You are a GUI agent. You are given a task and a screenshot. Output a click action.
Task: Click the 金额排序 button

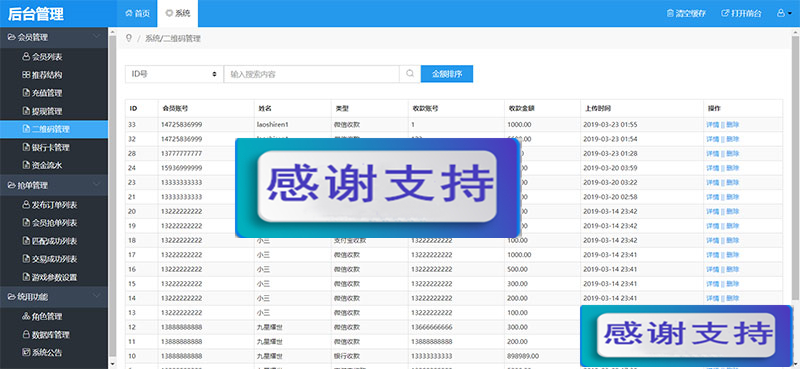[x=447, y=73]
